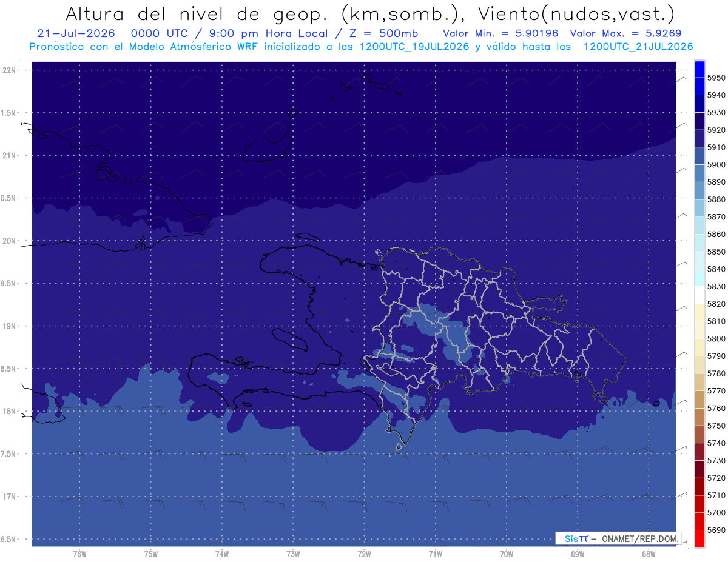Click the 5930 colorbar label
Image resolution: width=728 pixels, height=562 pixels.
click(x=716, y=113)
